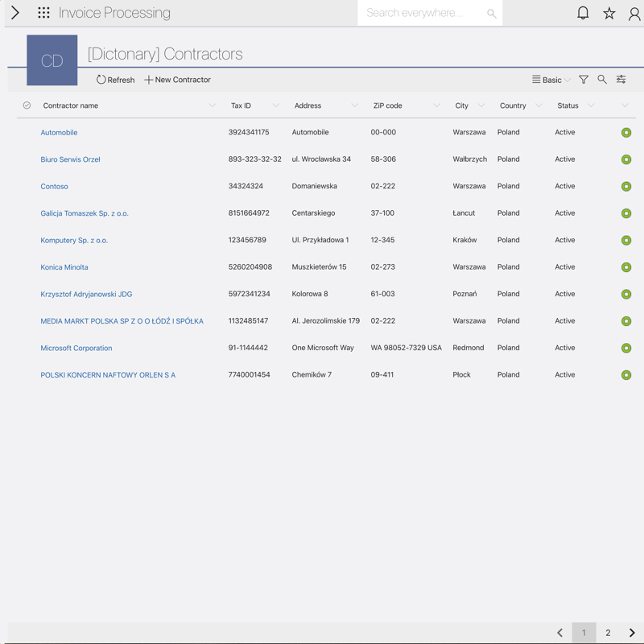Viewport: 644px width, 644px height.
Task: Expand the Contractor name column dropdown
Action: [213, 105]
